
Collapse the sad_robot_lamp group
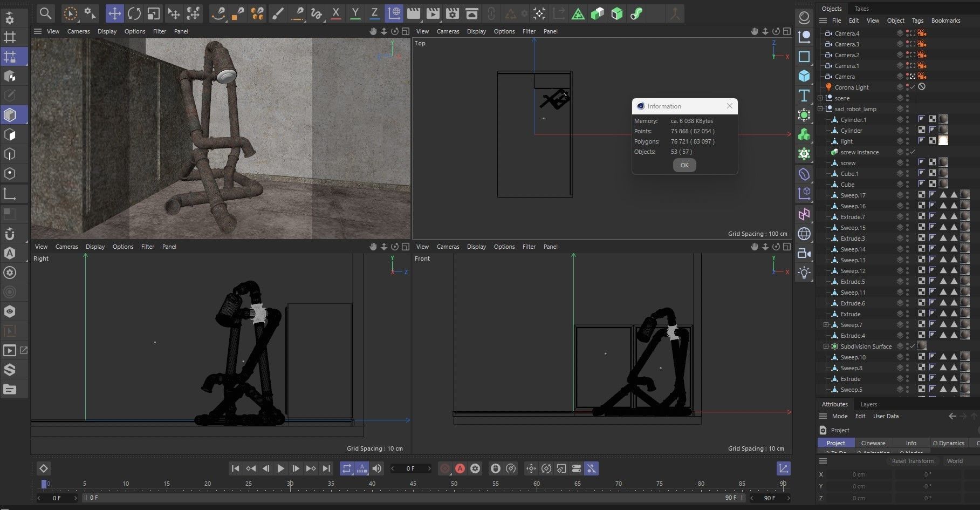click(x=820, y=109)
